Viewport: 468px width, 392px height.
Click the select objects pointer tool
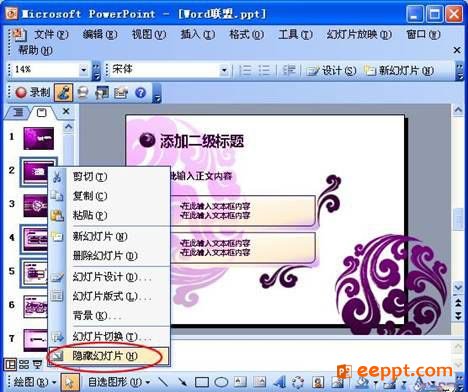70,382
